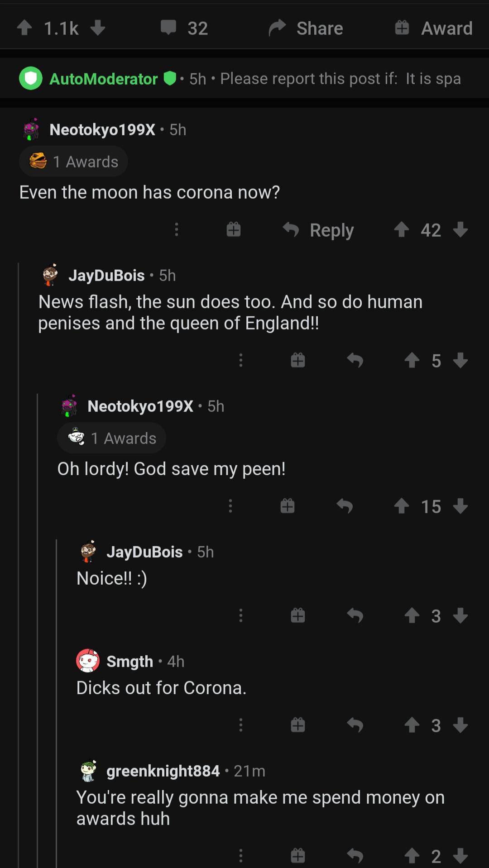
Task: Upvote the main post with 1.1k votes
Action: [24, 28]
